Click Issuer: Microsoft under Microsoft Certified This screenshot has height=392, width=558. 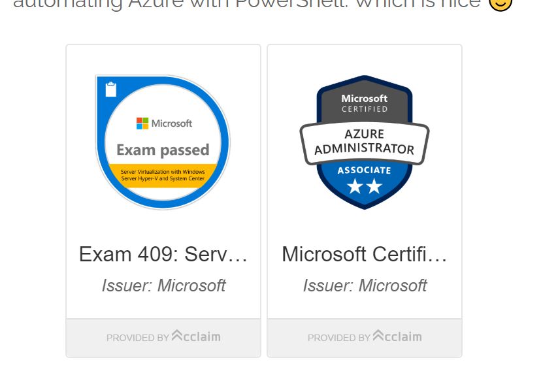(x=365, y=286)
